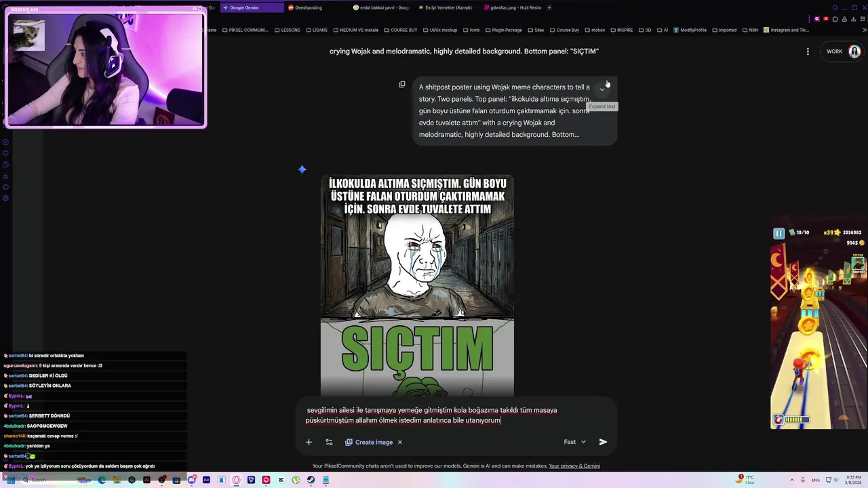Open the ModifyProfile bookmark

690,30
